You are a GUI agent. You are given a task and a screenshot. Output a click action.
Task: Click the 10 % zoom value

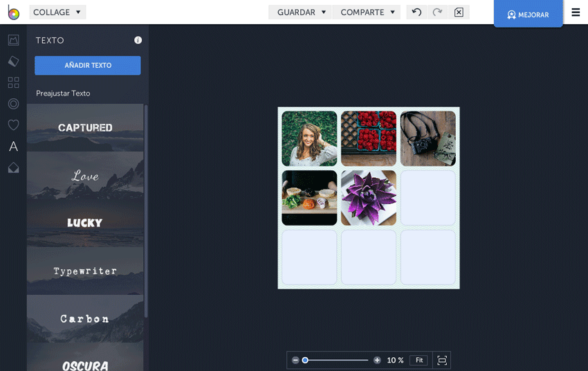click(395, 360)
